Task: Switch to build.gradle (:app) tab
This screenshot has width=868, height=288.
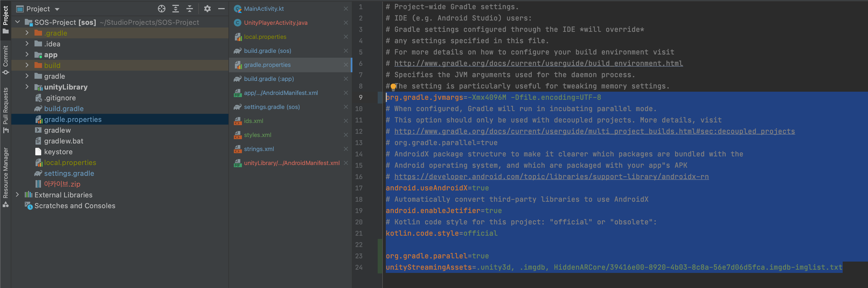Action: coord(269,78)
